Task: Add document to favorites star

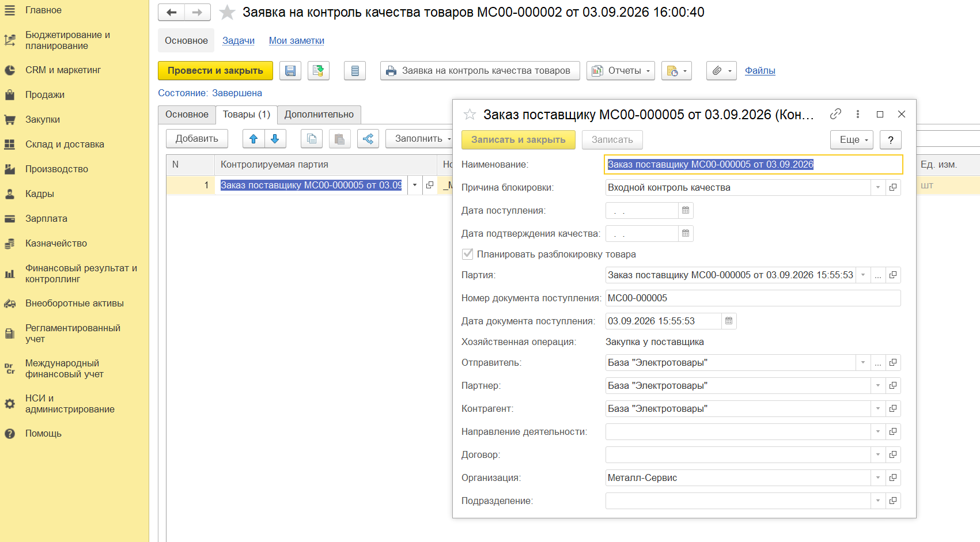Action: [228, 12]
